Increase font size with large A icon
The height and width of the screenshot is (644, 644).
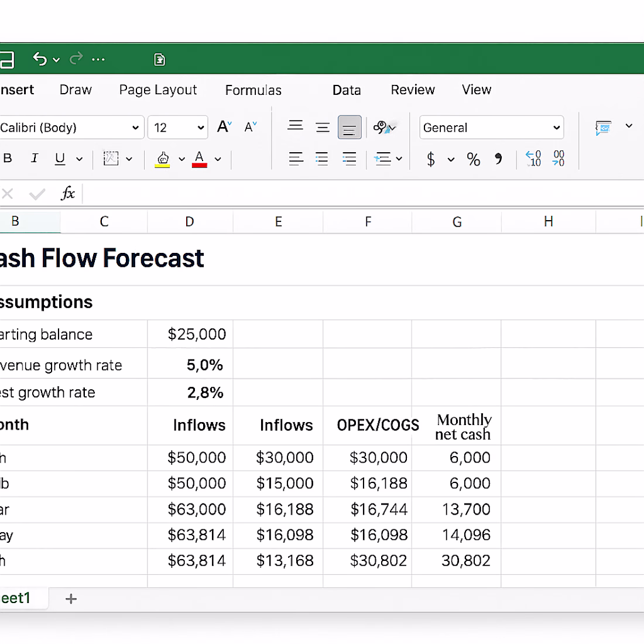tap(224, 126)
